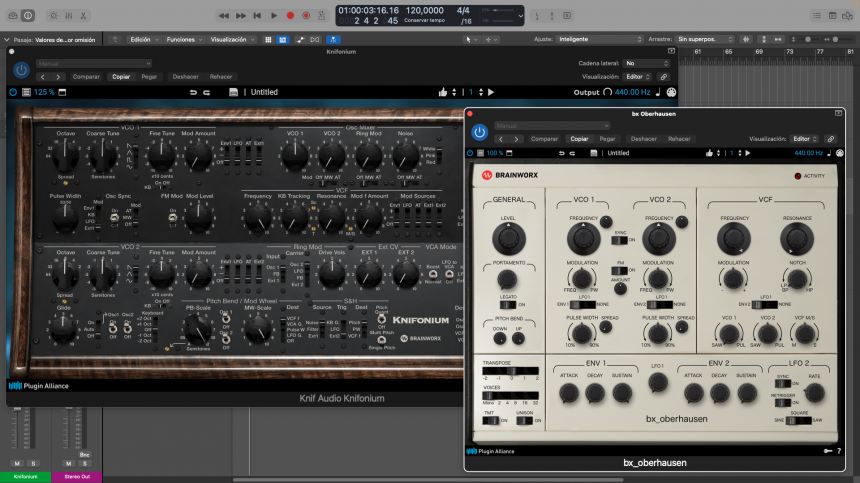Click the thumbs-up icon in Knifonium toolbar

(443, 92)
